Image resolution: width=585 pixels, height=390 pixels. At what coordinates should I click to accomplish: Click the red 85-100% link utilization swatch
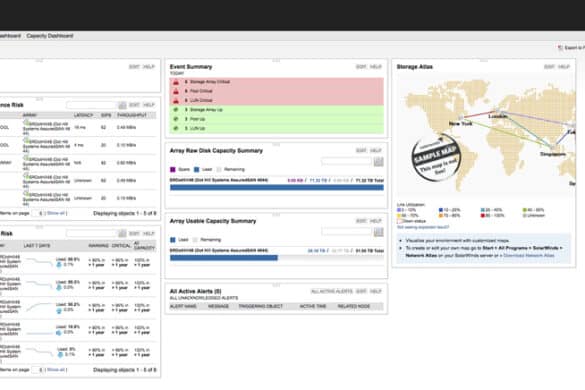(483, 215)
